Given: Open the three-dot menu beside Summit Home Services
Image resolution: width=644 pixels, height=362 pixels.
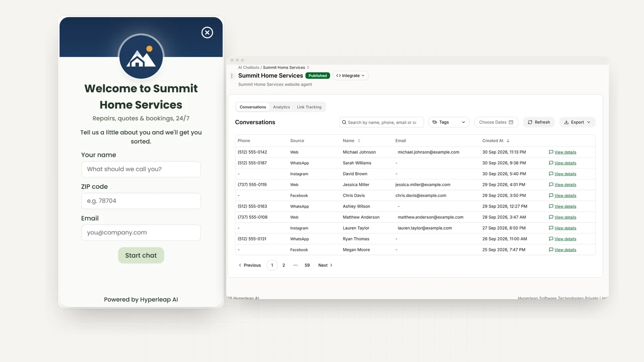Looking at the screenshot, I should pos(232,76).
